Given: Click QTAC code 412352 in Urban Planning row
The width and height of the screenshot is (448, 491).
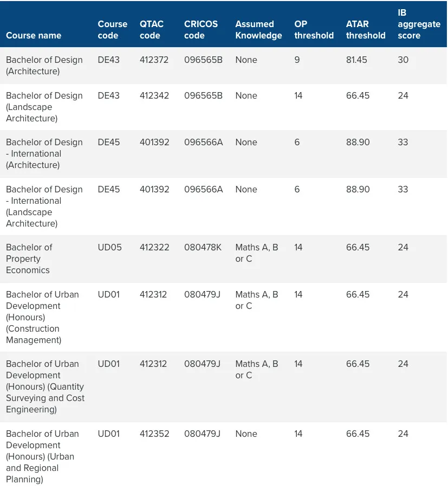Looking at the screenshot, I should click(x=154, y=434).
